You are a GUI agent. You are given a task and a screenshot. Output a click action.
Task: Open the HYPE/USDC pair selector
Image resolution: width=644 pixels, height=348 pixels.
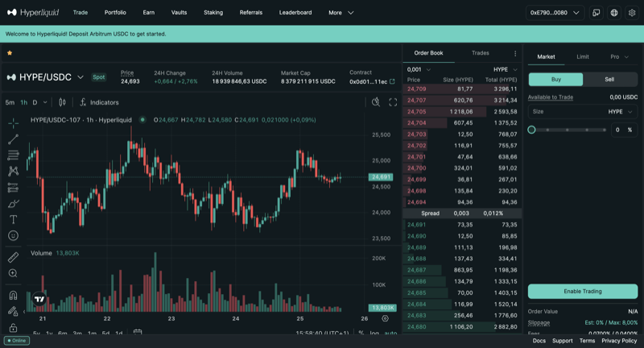(x=45, y=77)
